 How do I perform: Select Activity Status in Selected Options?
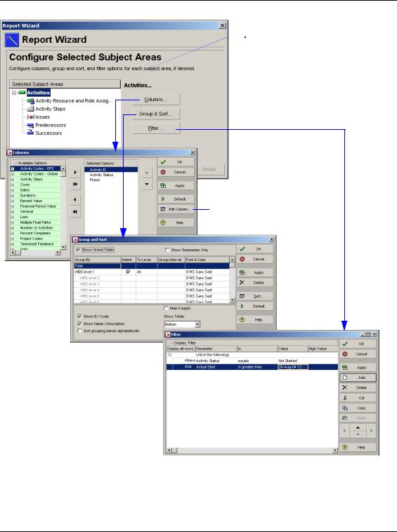tap(101, 175)
